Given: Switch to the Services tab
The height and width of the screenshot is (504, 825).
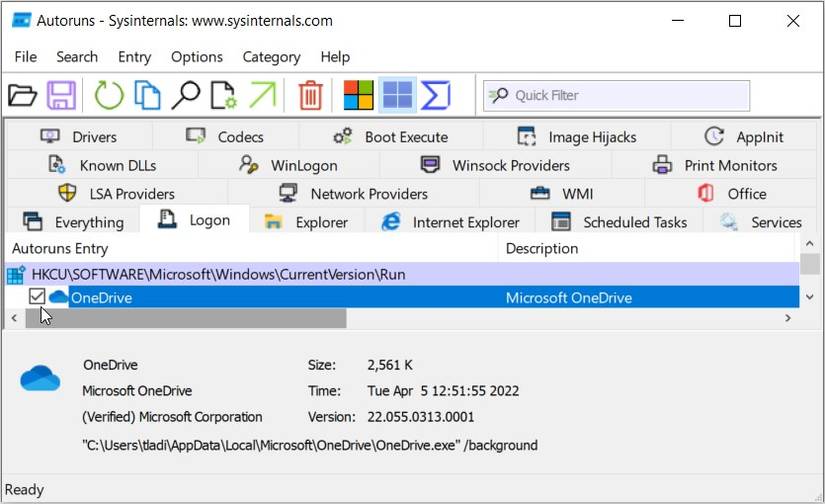Looking at the screenshot, I should [761, 222].
